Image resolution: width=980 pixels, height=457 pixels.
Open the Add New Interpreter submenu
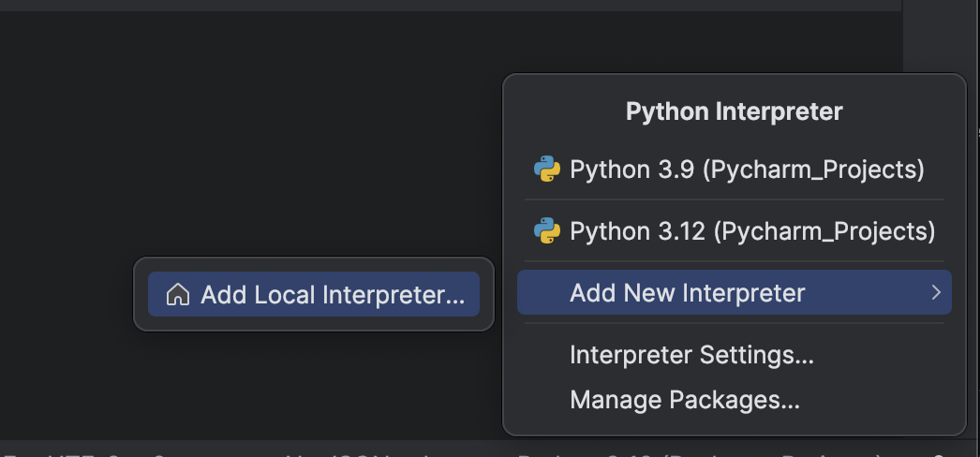(x=734, y=292)
